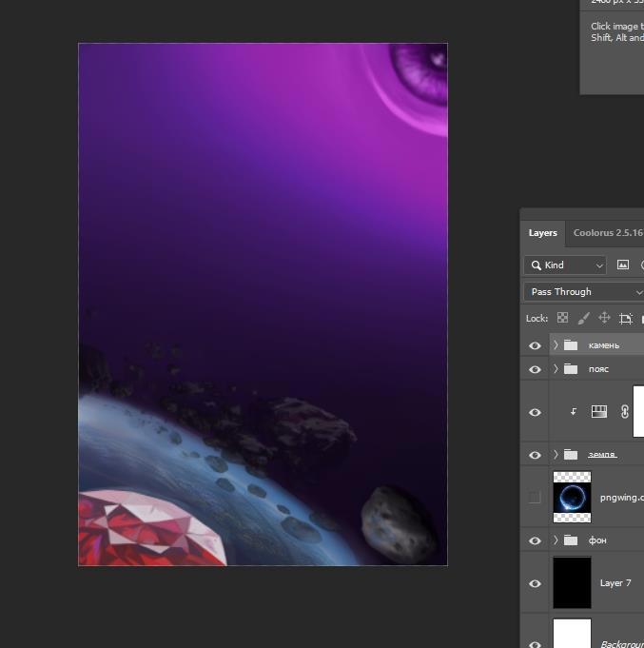Screen dimensions: 644x648
Task: Expand the камень layer group
Action: coord(556,345)
